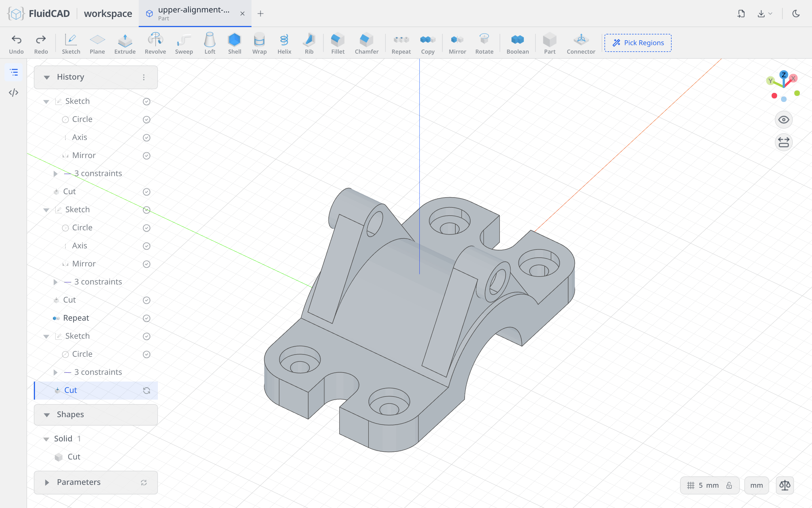
Task: Add a new tab with plus
Action: tap(261, 14)
